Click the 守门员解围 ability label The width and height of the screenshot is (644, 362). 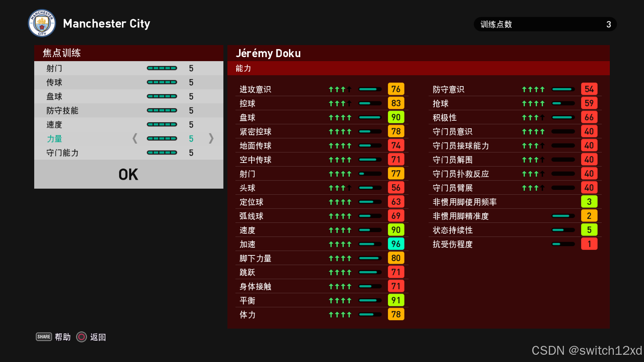point(453,160)
